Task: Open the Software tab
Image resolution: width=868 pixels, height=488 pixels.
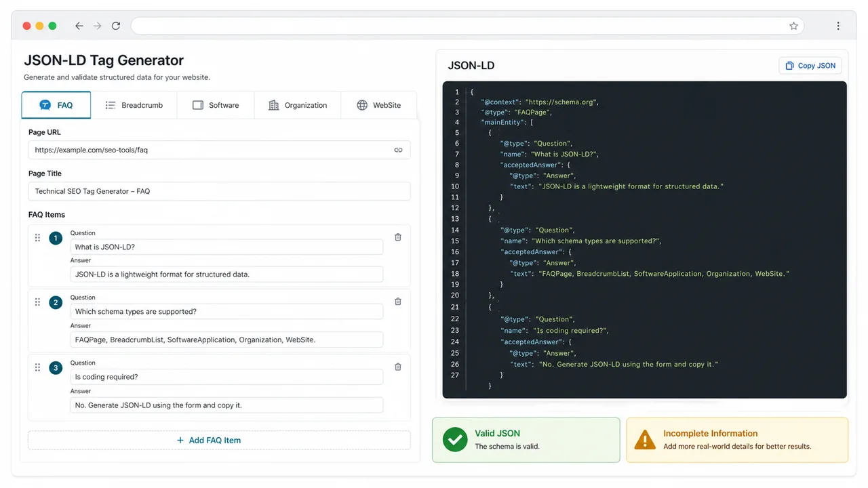Action: click(216, 105)
